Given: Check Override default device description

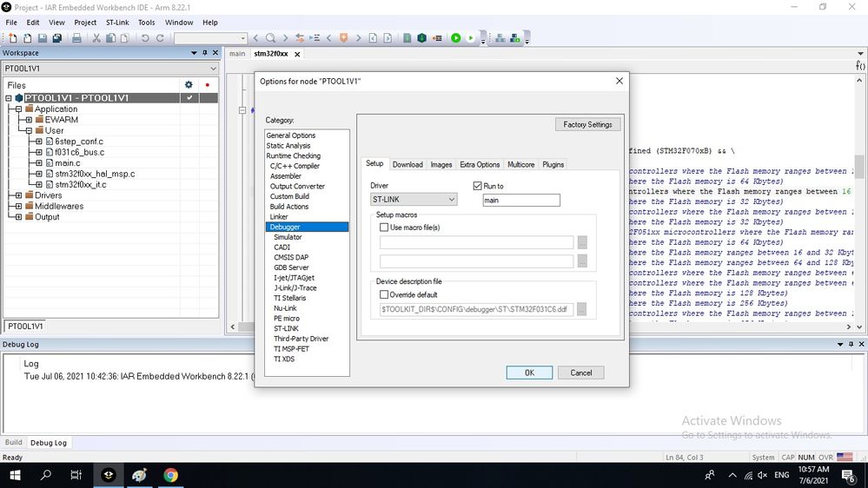Looking at the screenshot, I should [384, 294].
